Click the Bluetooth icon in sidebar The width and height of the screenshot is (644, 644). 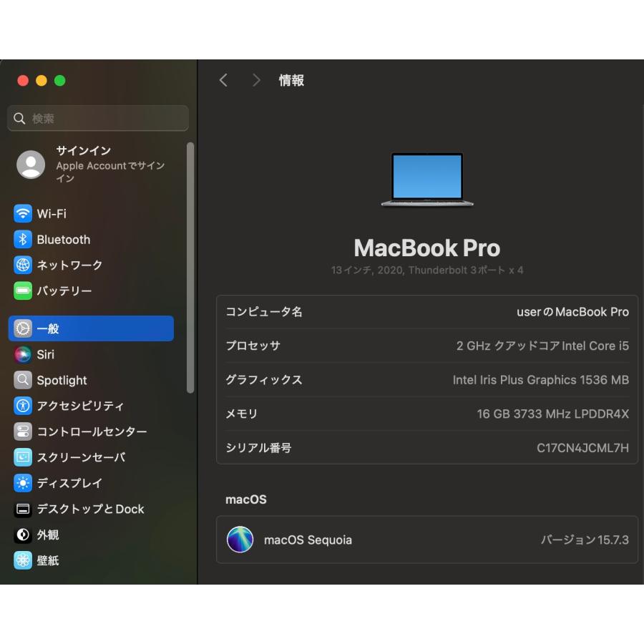coord(23,240)
